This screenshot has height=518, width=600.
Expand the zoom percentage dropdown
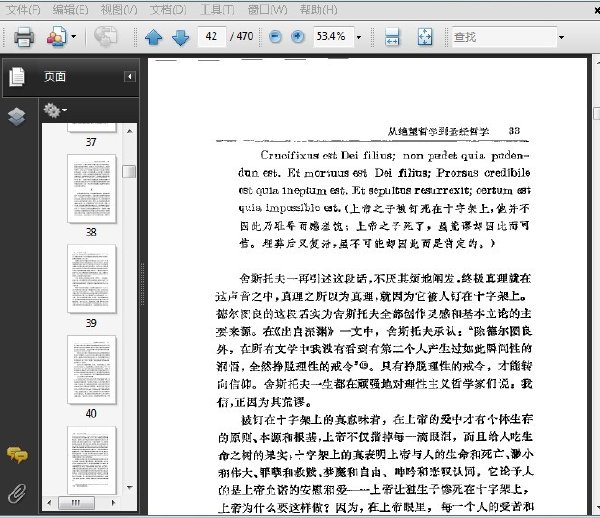(359, 37)
